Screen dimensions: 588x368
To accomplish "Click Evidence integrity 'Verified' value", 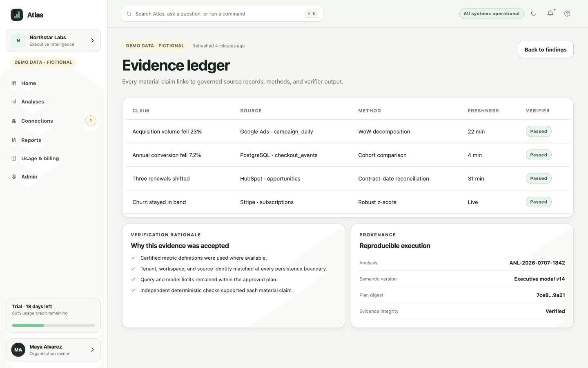I will coord(555,311).
